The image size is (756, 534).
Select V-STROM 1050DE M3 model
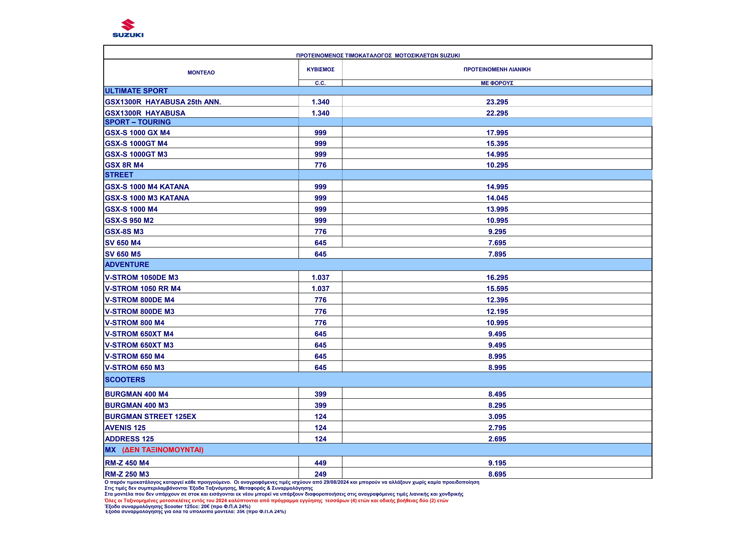(x=142, y=278)
